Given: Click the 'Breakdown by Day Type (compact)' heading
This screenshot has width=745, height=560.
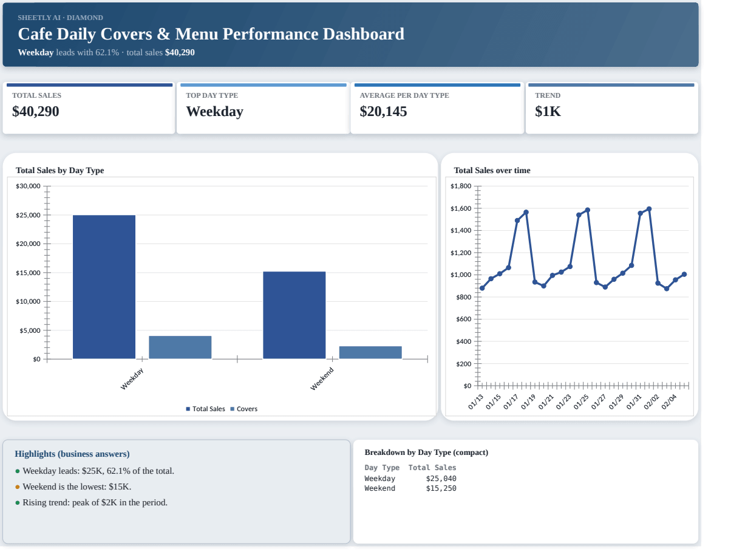Looking at the screenshot, I should 426,452.
